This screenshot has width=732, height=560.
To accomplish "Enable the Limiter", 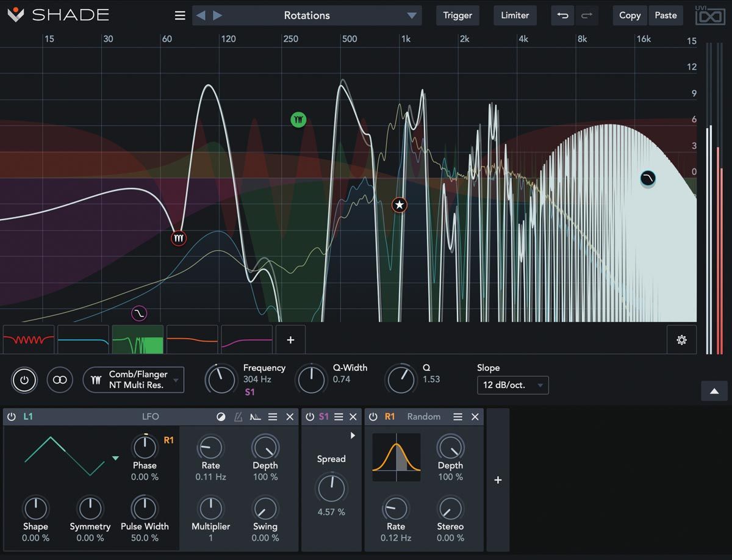I will click(514, 15).
